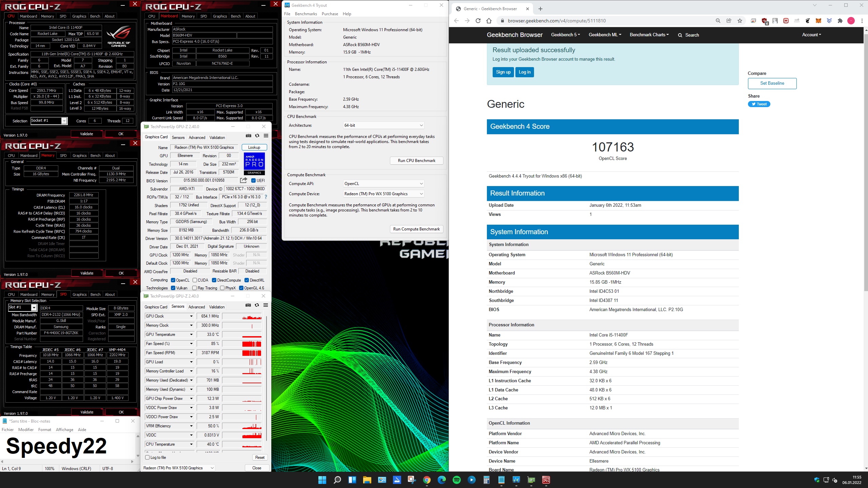
Task: Click Run CPU Benchmark button
Action: click(x=416, y=161)
